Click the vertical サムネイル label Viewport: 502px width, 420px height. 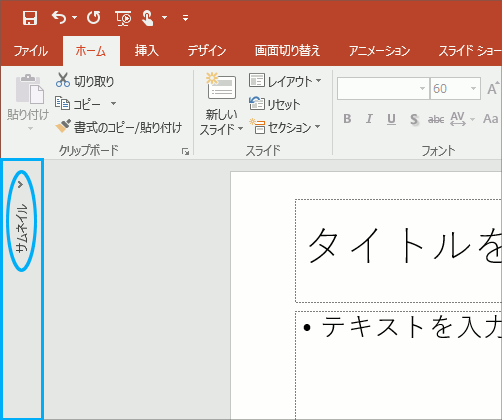22,229
